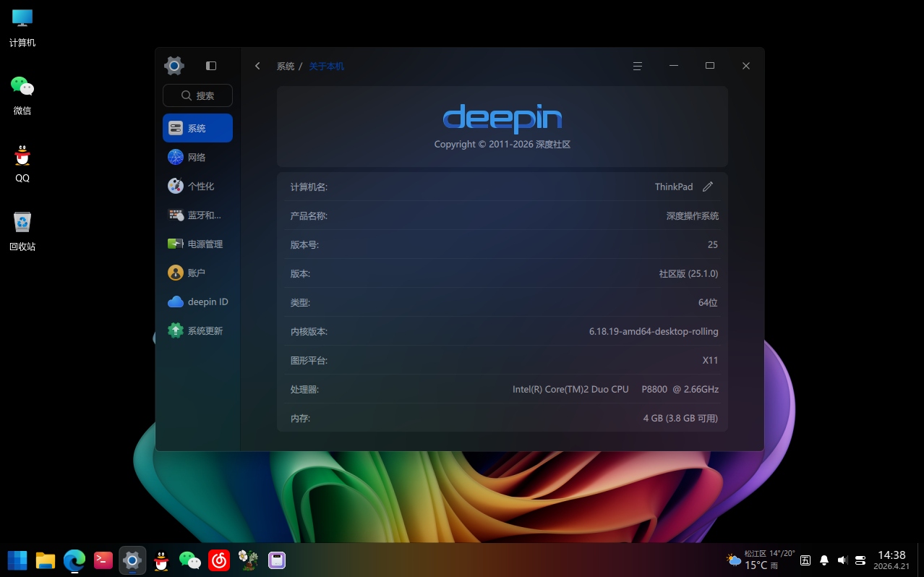The image size is (924, 577).
Task: Open the clock showing 14:38
Action: point(891,560)
